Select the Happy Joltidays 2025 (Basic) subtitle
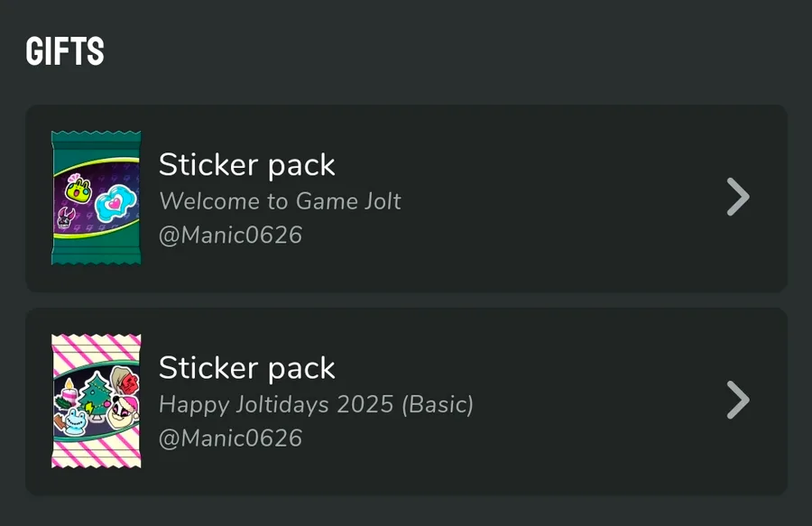The width and height of the screenshot is (812, 526). tap(316, 403)
